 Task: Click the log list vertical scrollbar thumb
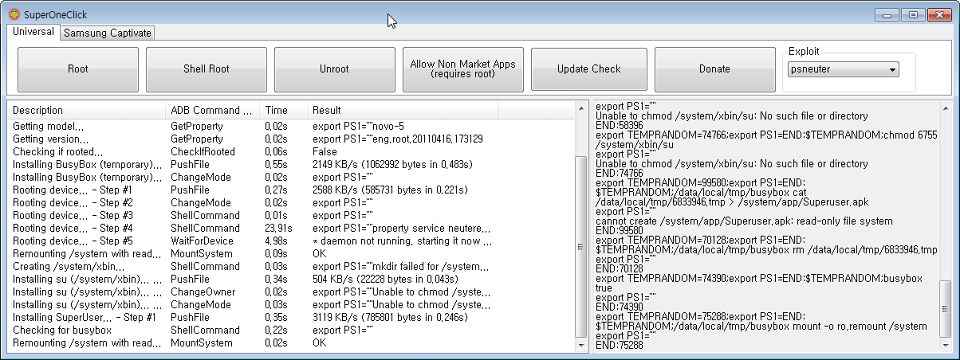(581, 246)
